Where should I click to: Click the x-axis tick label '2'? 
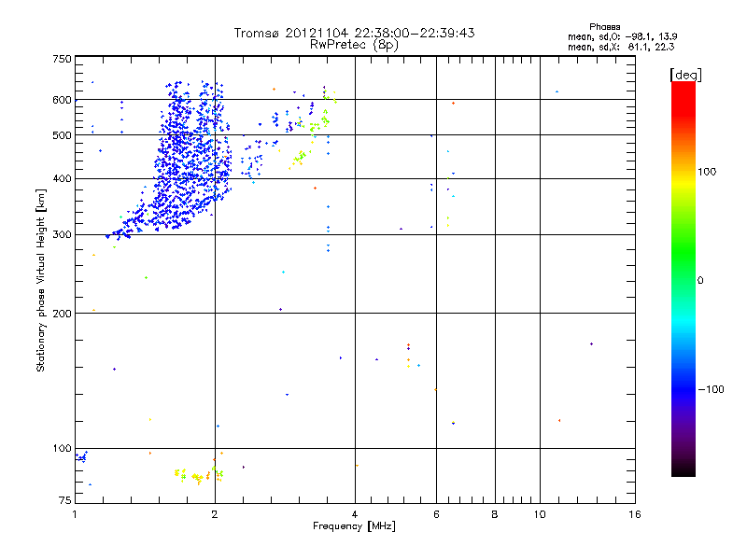coord(215,514)
